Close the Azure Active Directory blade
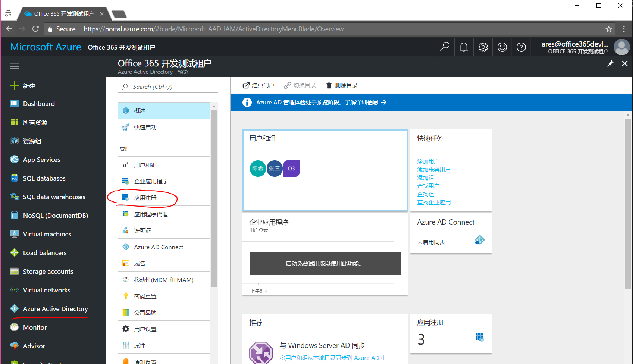The width and height of the screenshot is (633, 364). coord(625,63)
